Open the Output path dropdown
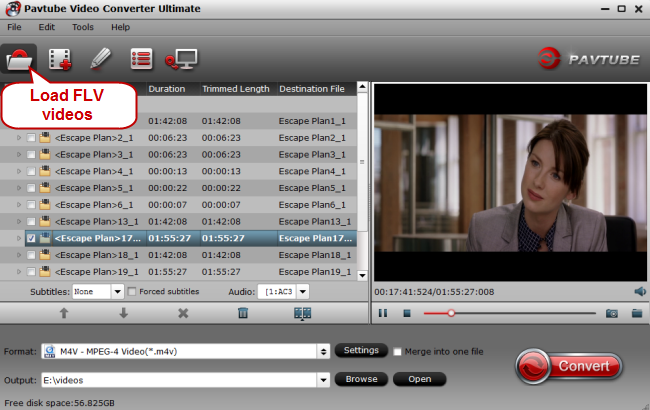This screenshot has width=650, height=410. click(323, 380)
